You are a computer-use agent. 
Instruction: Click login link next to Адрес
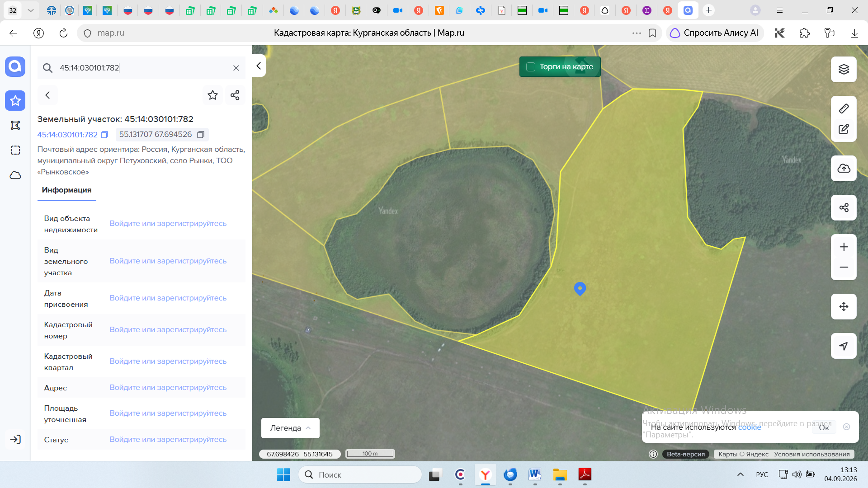(x=168, y=388)
